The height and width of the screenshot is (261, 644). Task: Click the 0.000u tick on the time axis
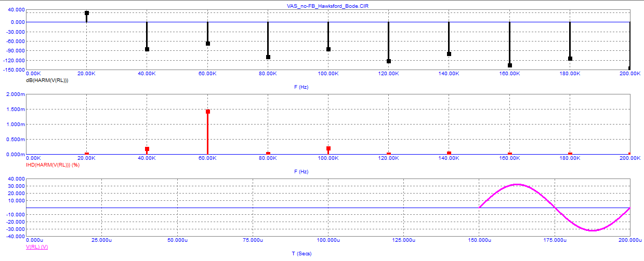tap(35, 241)
